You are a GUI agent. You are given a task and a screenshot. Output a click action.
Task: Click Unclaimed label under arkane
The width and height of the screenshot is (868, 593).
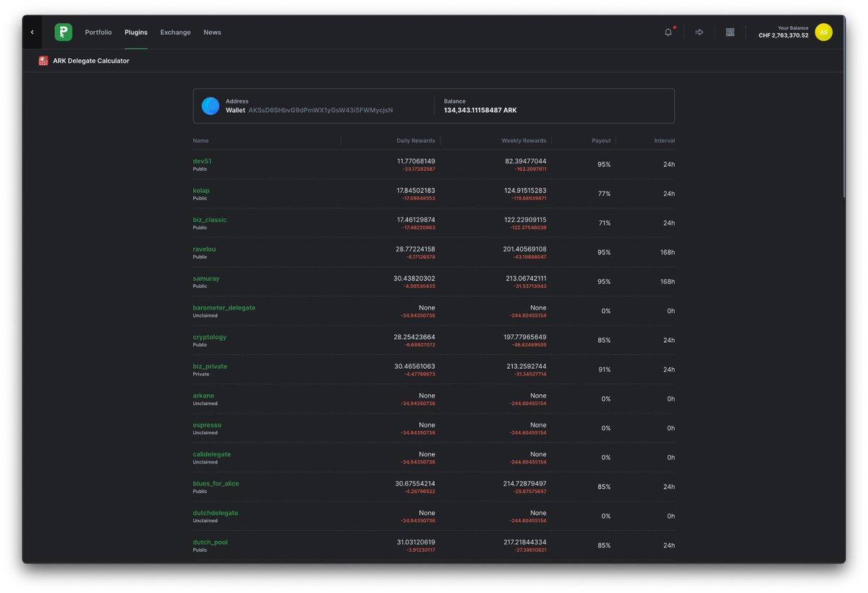tap(205, 404)
